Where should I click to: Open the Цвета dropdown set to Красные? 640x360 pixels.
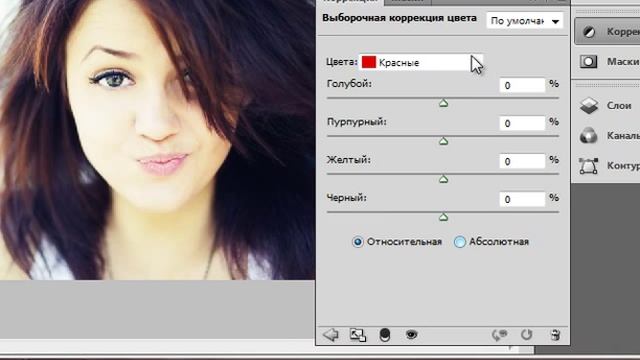click(x=421, y=62)
